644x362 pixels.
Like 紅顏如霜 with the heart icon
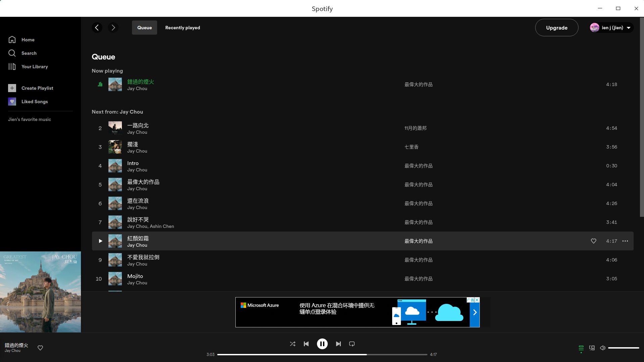[594, 241]
